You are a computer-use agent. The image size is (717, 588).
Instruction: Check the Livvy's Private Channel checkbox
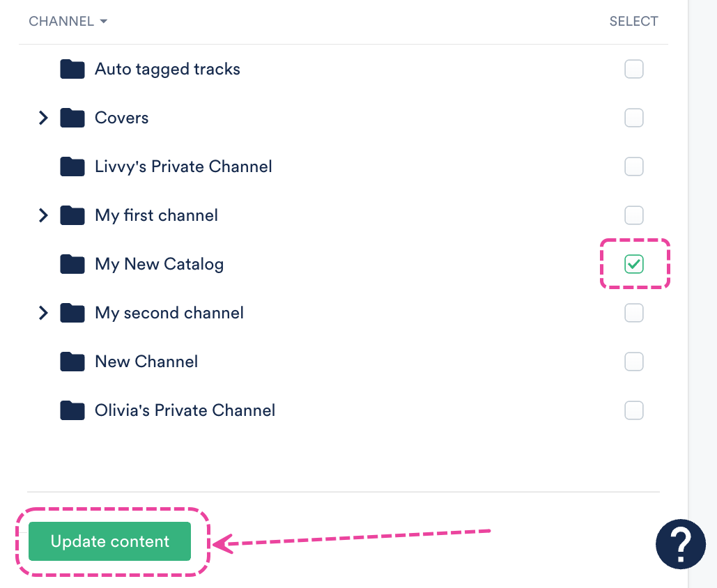[x=634, y=167]
